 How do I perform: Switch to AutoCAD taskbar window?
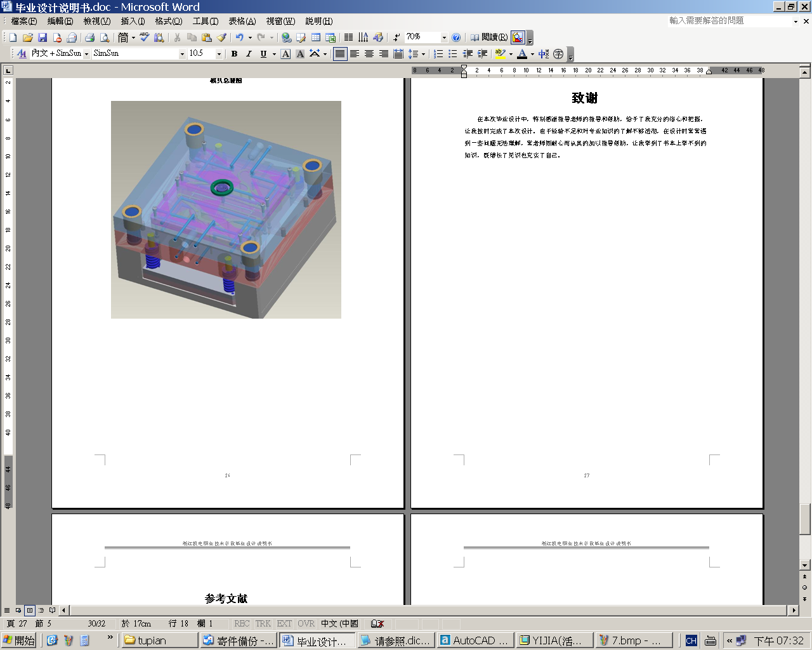[x=475, y=640]
